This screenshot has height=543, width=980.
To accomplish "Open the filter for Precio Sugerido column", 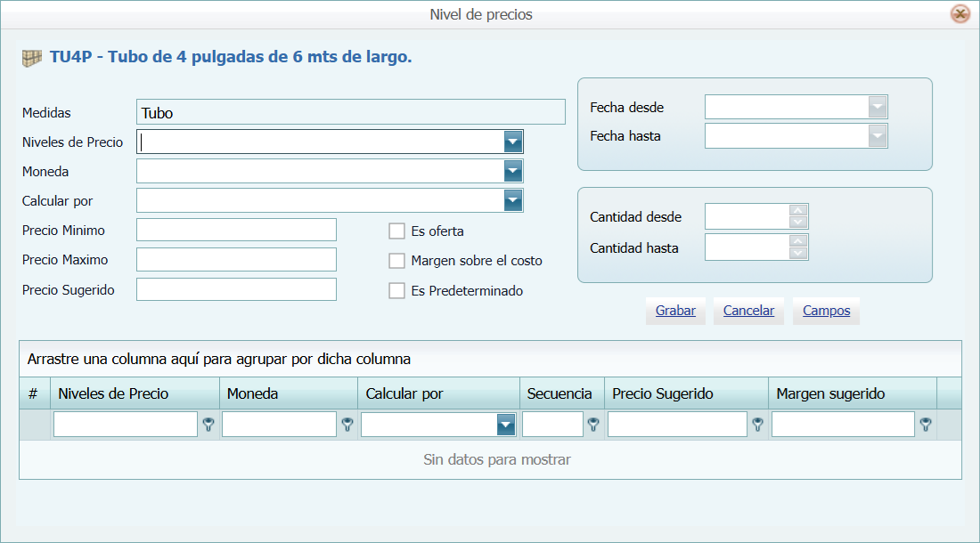I will (756, 424).
